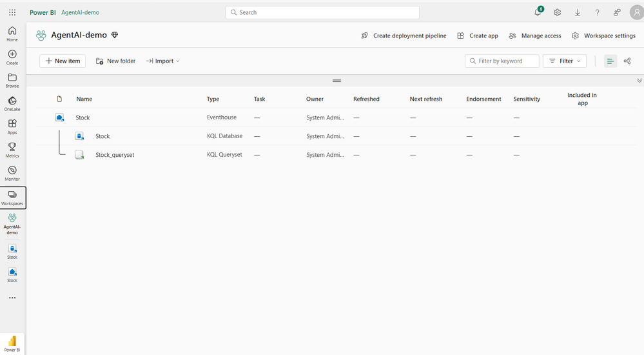Click the Power BI header link
Viewport: 644px width, 355px height.
pyautogui.click(x=43, y=12)
